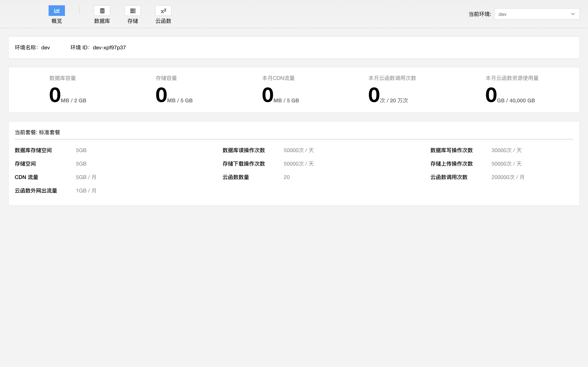This screenshot has width=588, height=367.
Task: Click the 云函数外网出流量 quota row
Action: click(36, 191)
